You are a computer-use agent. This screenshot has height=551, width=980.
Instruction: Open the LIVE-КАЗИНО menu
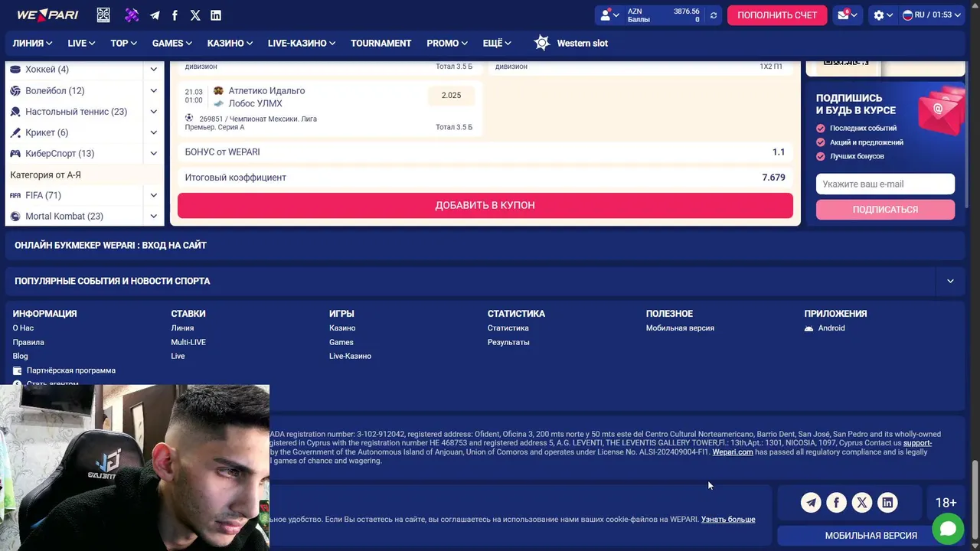[x=302, y=43]
